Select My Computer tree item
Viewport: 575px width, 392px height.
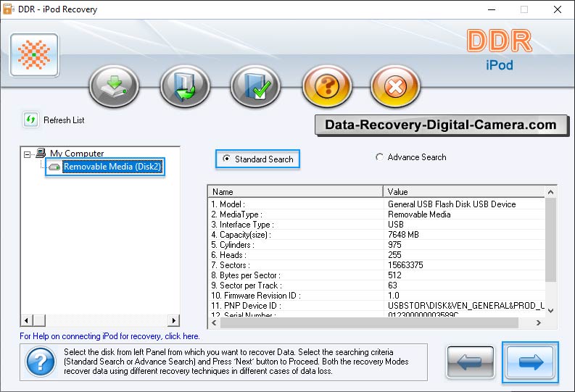coord(77,153)
